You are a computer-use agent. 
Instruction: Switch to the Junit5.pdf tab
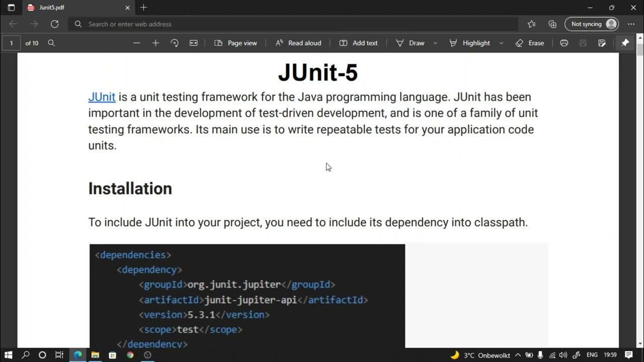click(78, 8)
